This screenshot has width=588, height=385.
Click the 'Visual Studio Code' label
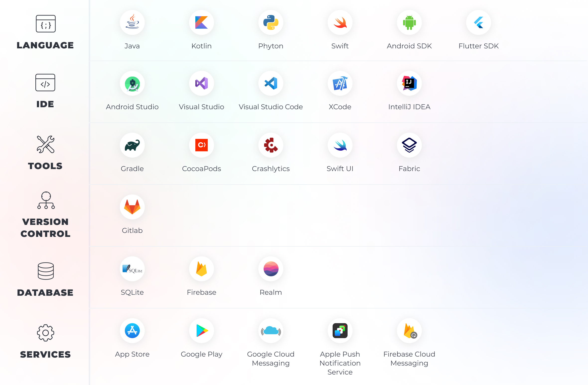point(271,107)
